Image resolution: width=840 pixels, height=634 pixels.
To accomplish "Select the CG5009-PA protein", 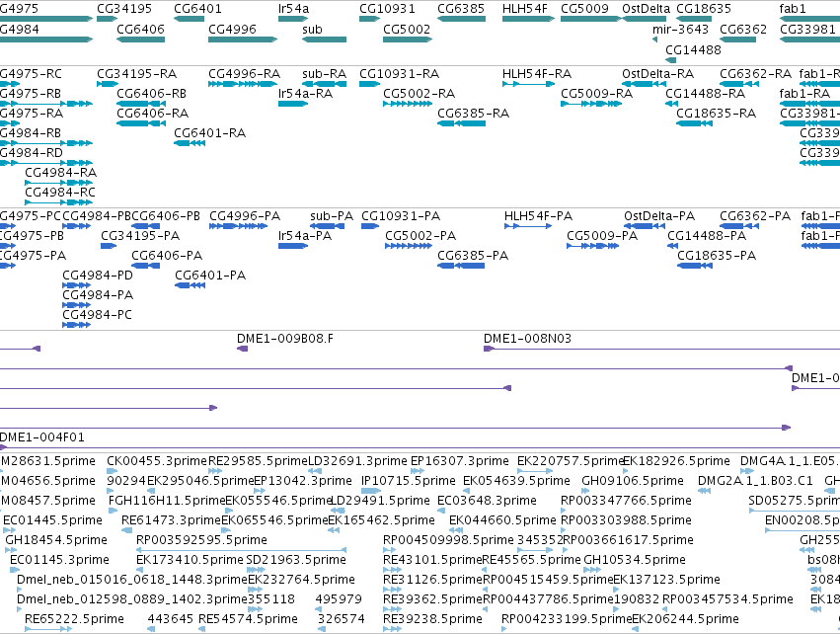I will (x=593, y=246).
